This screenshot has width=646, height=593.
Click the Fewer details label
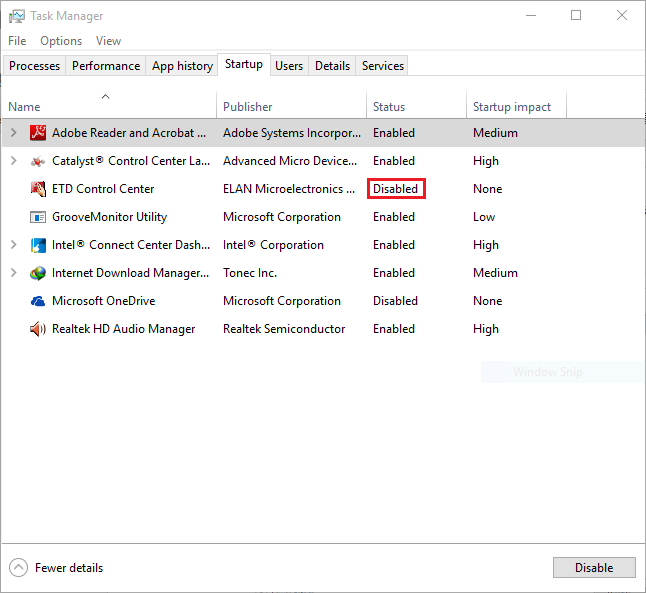[x=69, y=568]
